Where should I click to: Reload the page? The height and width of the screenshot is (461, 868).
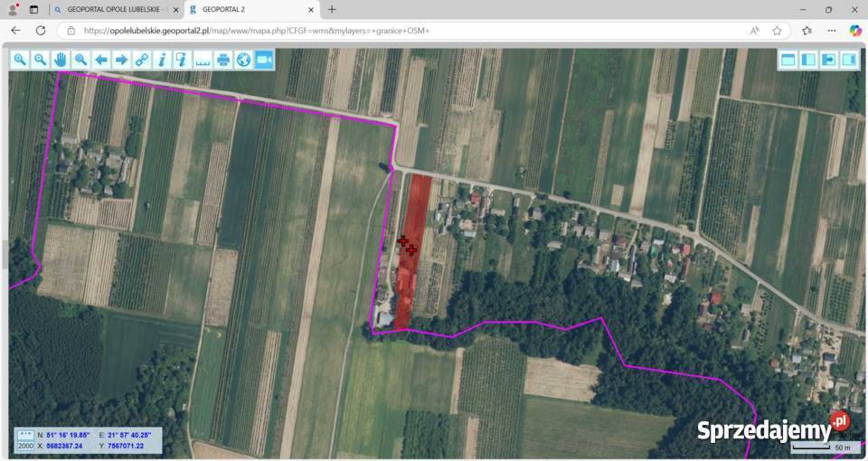point(41,31)
